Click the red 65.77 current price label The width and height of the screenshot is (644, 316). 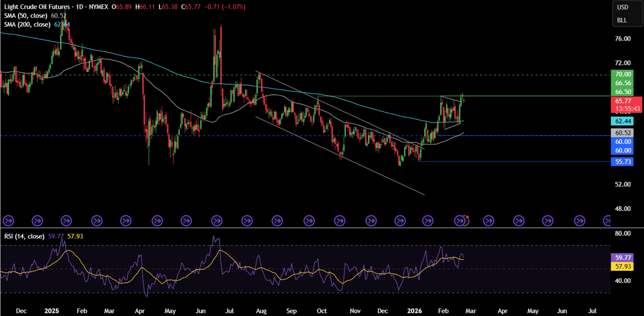(623, 101)
